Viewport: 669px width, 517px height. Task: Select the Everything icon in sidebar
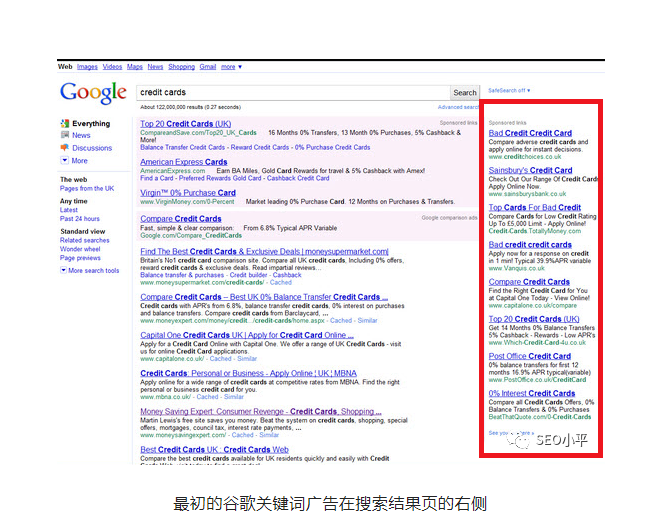point(65,123)
